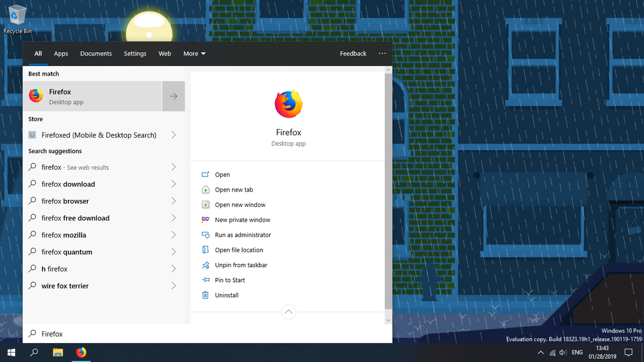The width and height of the screenshot is (644, 362).
Task: Click the Feedback button
Action: click(x=353, y=53)
